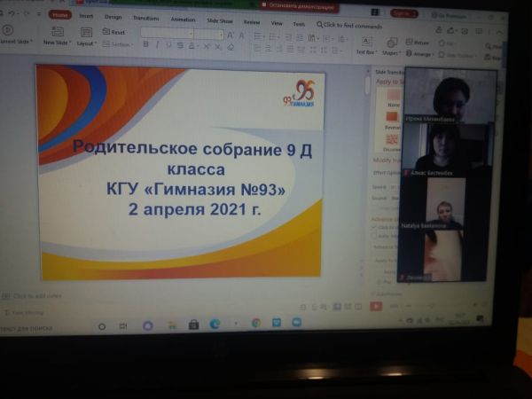Open the Home ribbon tab
Viewport: 532px width, 399px height.
tap(61, 15)
